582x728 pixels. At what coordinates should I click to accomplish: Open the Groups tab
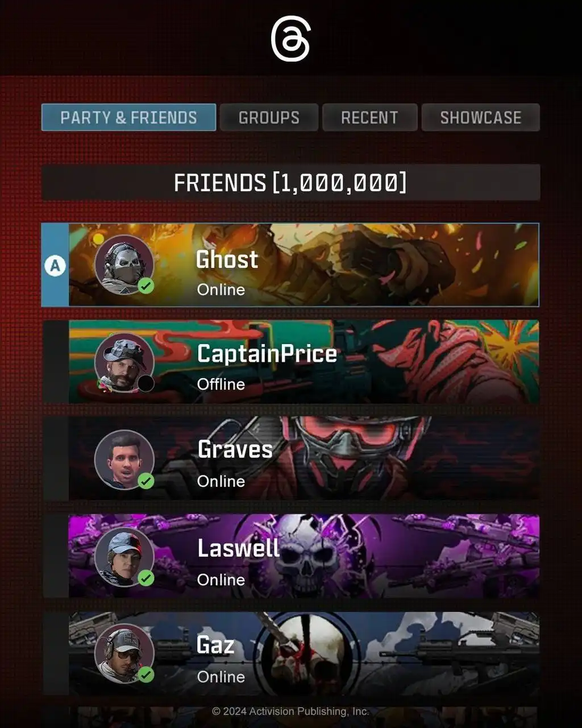(269, 117)
